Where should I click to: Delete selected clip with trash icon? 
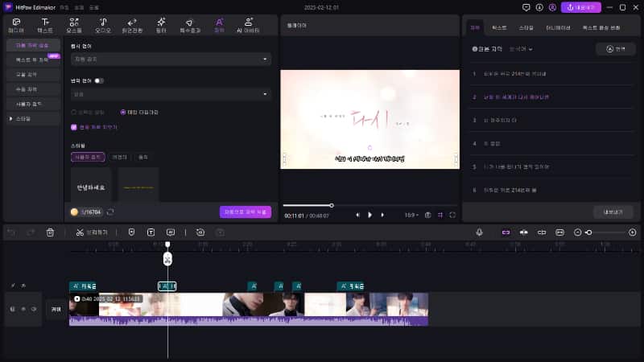coord(50,232)
